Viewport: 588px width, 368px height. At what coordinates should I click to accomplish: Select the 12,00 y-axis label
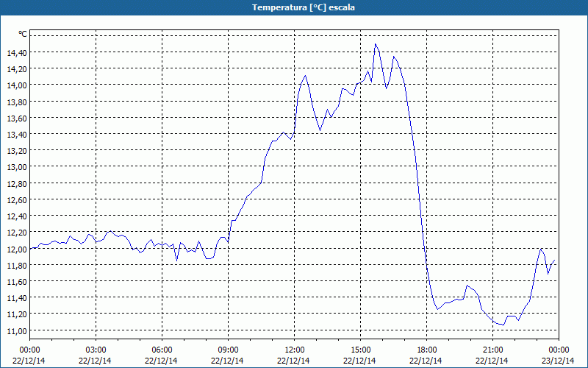17,249
